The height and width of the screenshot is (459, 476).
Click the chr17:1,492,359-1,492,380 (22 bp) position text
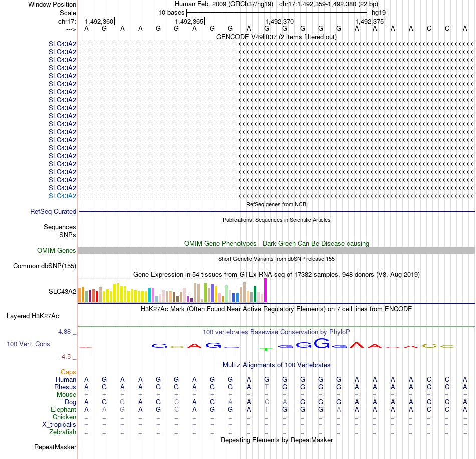tap(329, 4)
